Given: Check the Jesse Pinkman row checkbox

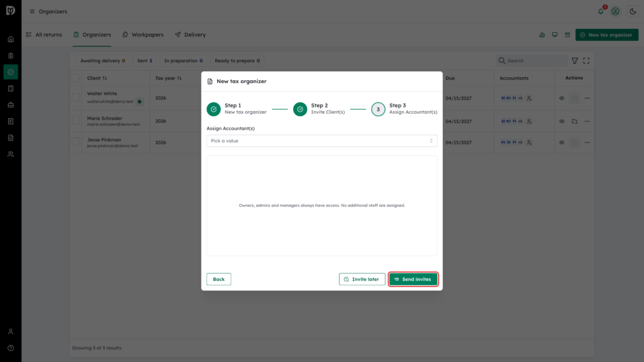Looking at the screenshot, I should tap(75, 141).
